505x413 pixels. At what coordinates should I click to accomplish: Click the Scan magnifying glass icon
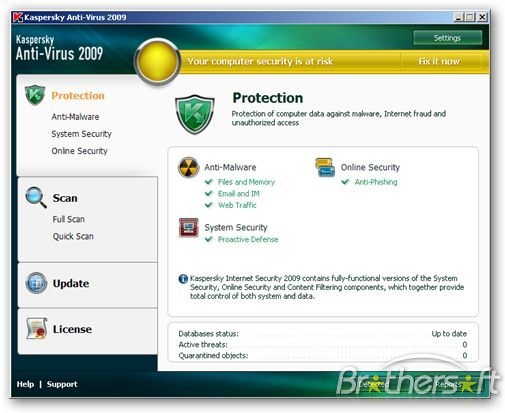coord(36,197)
